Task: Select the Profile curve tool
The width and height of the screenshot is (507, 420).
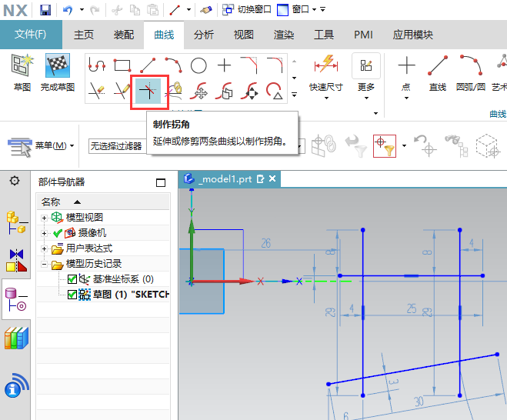Action: pyautogui.click(x=97, y=65)
